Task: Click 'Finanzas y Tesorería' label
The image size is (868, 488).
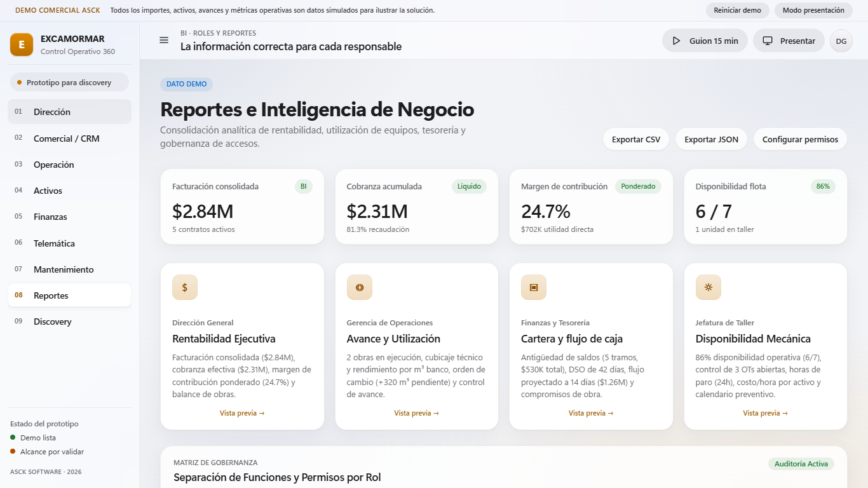Action: [x=555, y=323]
